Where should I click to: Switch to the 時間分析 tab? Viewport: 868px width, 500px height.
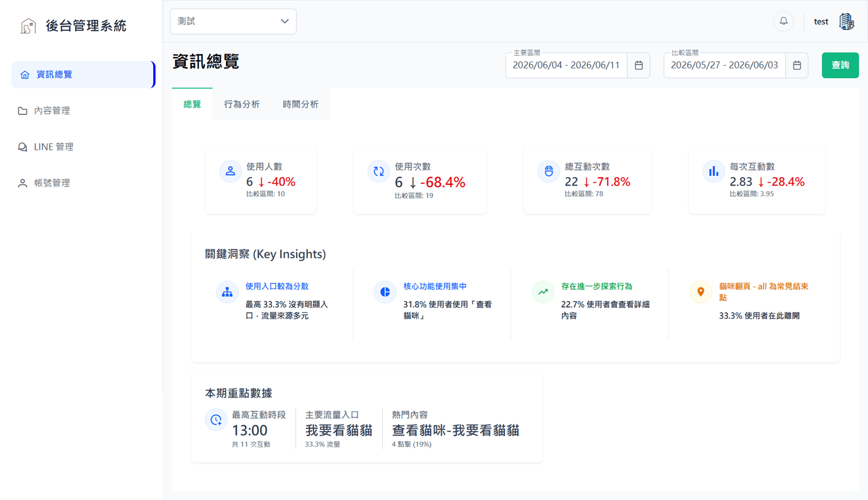[301, 104]
